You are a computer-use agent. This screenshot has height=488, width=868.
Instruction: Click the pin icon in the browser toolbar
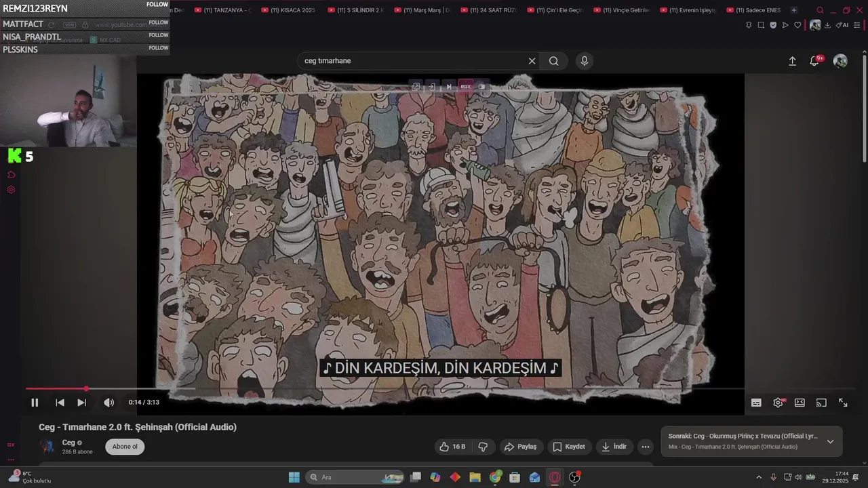click(x=749, y=25)
